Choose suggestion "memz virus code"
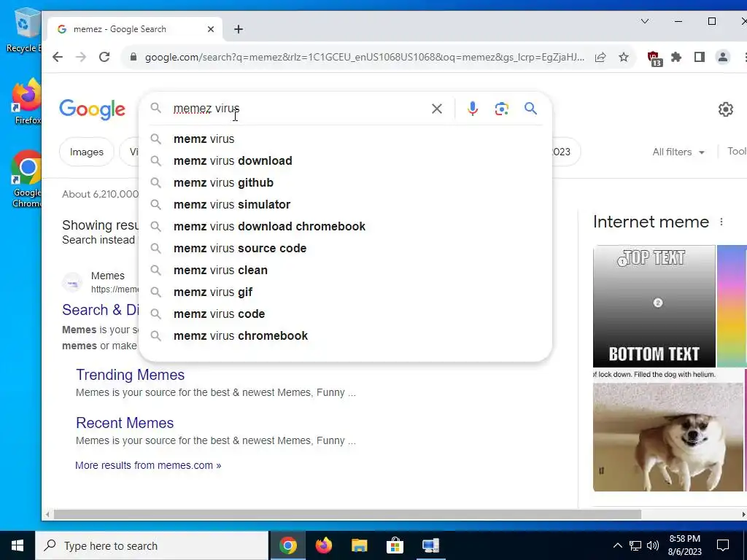This screenshot has width=747, height=560. pos(345,314)
